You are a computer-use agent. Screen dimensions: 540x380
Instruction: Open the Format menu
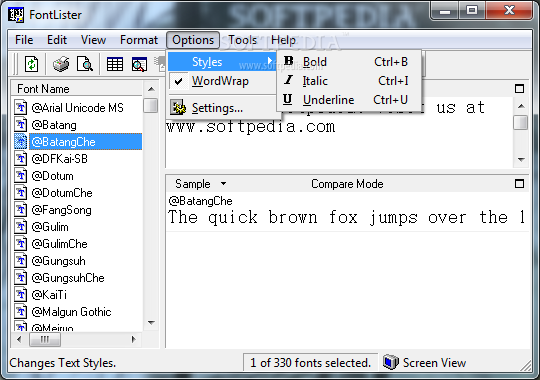139,40
